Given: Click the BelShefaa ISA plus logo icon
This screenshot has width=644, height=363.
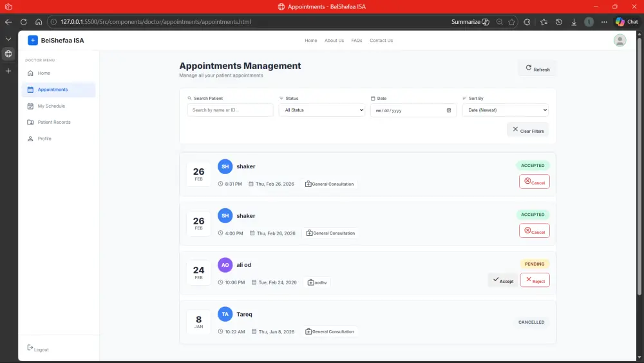Looking at the screenshot, I should (x=33, y=40).
